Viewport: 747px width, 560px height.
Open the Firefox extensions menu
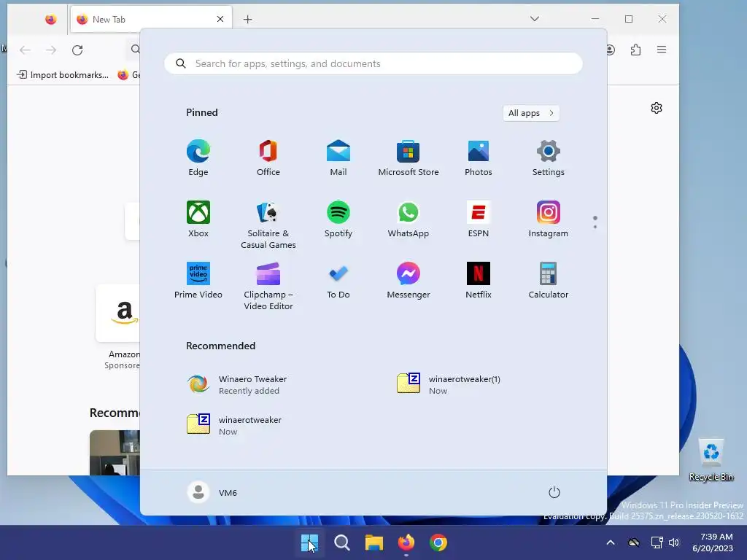click(x=635, y=50)
